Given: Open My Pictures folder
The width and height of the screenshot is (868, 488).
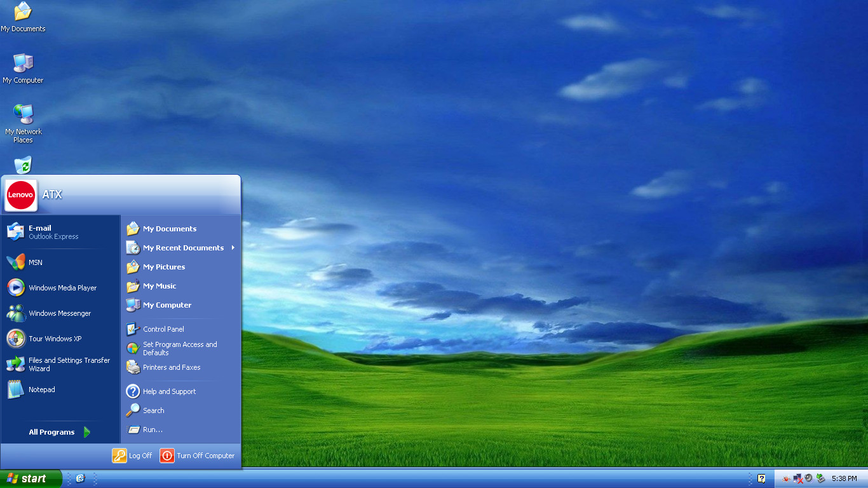Looking at the screenshot, I should [180, 267].
